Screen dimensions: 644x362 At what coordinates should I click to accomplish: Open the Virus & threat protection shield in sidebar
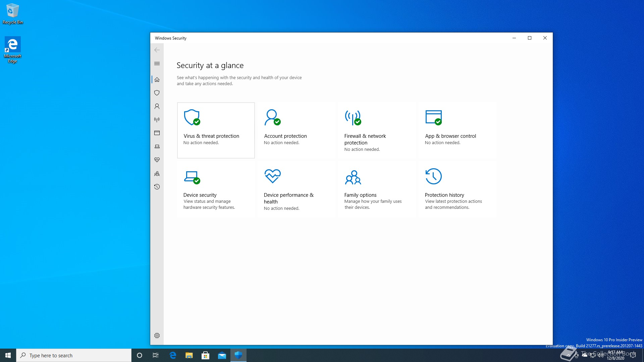157,93
